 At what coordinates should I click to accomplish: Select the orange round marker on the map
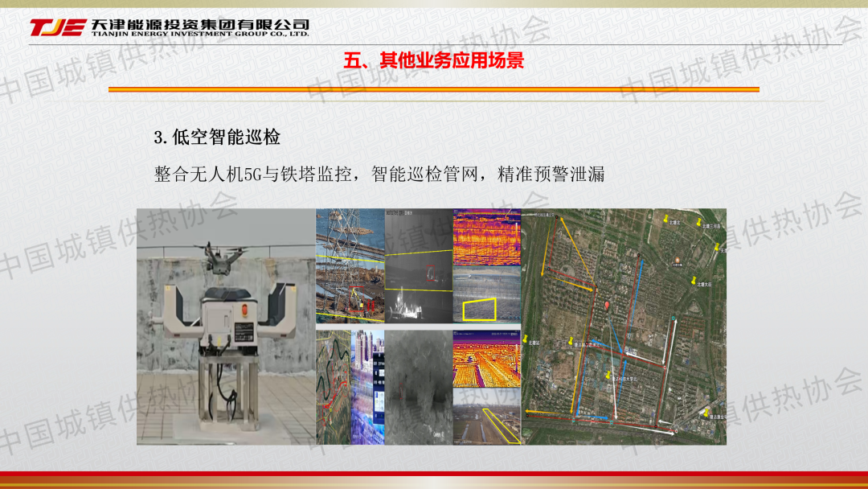point(678,261)
